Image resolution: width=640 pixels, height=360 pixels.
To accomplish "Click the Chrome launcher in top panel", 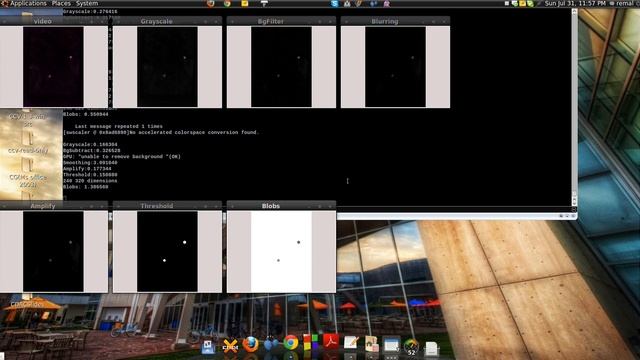I will (227, 4).
